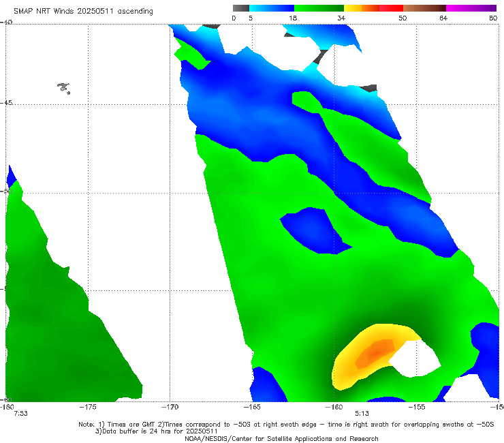Click the gray segment of the color bar

pos(240,8)
